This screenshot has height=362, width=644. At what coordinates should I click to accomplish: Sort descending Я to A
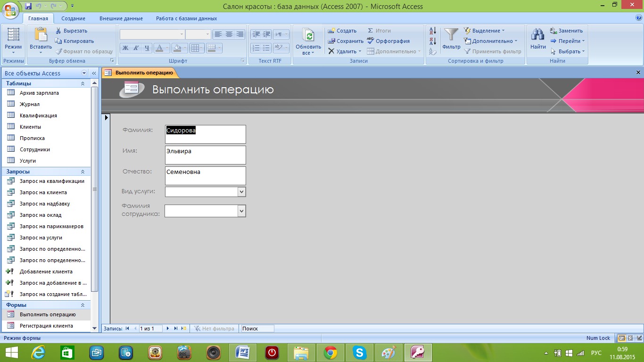click(433, 41)
